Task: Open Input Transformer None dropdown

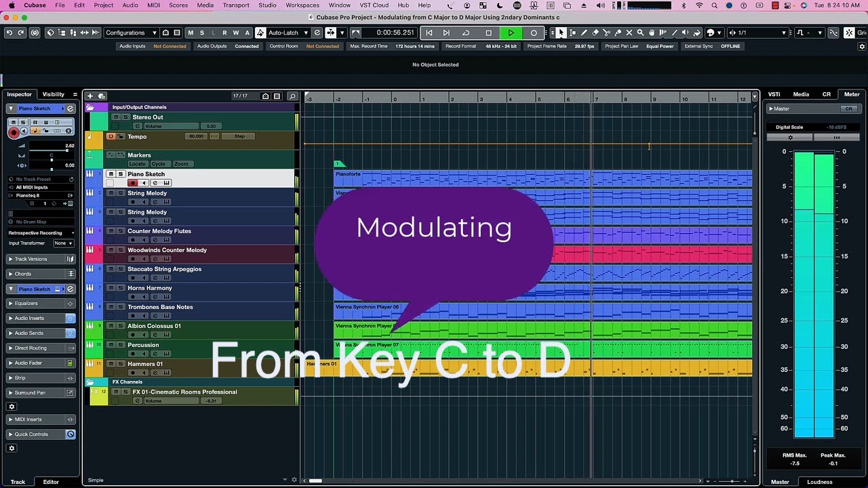Action: click(64, 243)
